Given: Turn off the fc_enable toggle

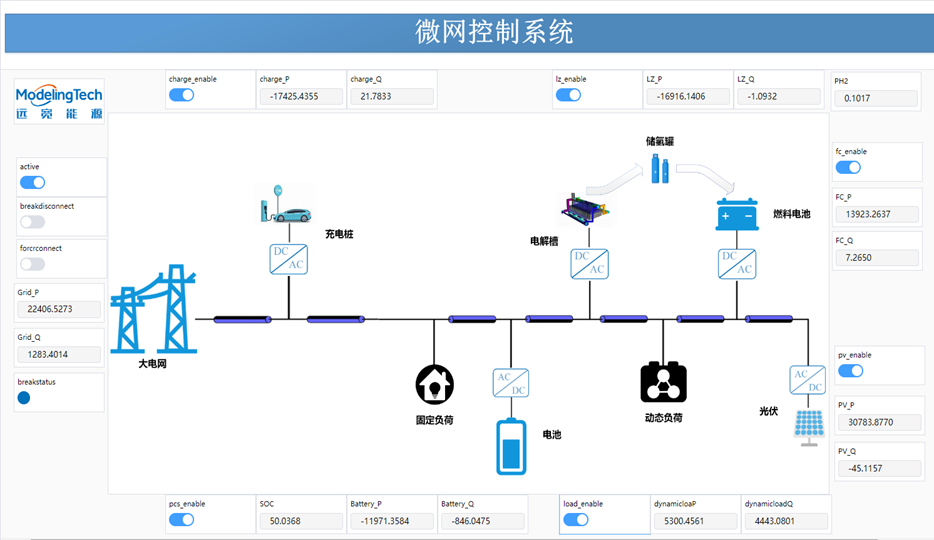Looking at the screenshot, I should click(848, 167).
